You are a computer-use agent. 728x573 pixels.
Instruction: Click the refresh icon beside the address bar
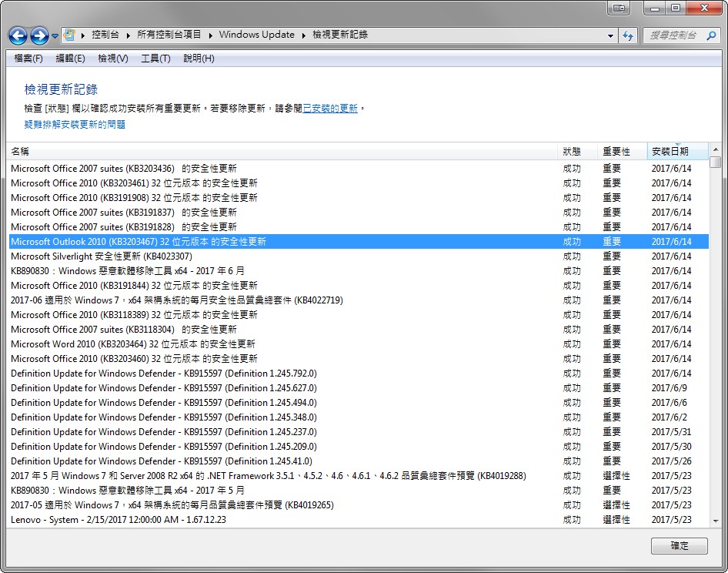628,35
